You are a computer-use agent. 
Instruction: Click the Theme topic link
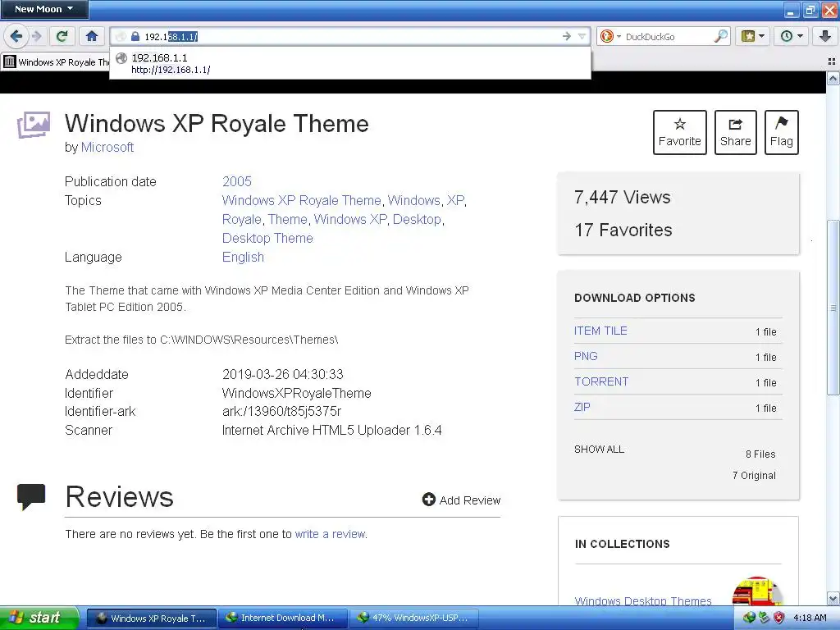click(x=288, y=220)
